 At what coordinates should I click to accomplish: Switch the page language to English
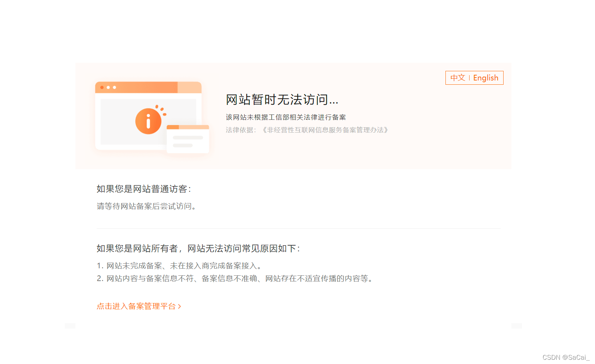point(485,78)
